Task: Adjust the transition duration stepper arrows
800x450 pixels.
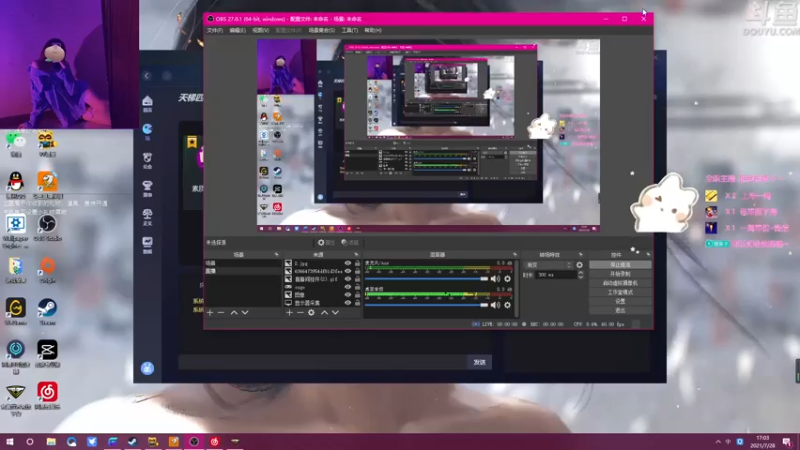Action: pyautogui.click(x=580, y=274)
